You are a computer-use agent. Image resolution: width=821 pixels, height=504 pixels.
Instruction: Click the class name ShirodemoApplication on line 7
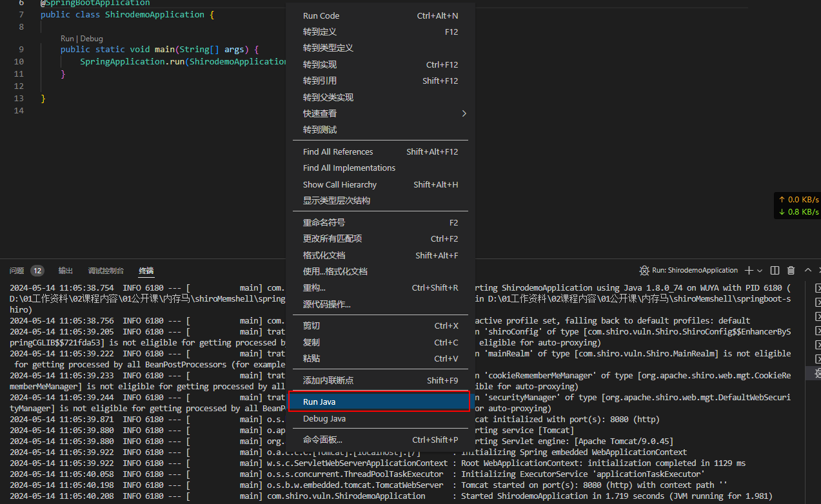tap(155, 14)
